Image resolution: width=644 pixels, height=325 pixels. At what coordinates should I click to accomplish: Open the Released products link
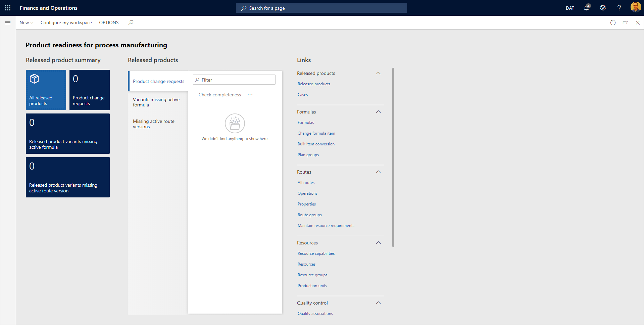(314, 84)
